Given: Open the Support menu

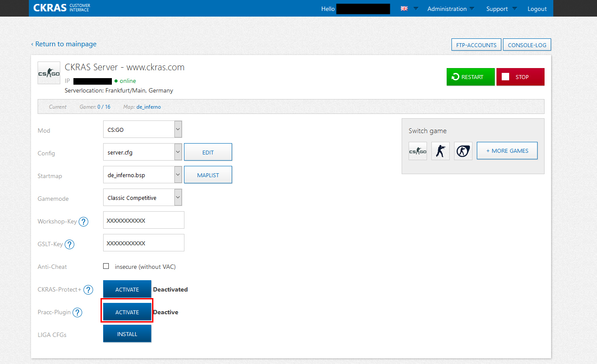Looking at the screenshot, I should pyautogui.click(x=502, y=9).
